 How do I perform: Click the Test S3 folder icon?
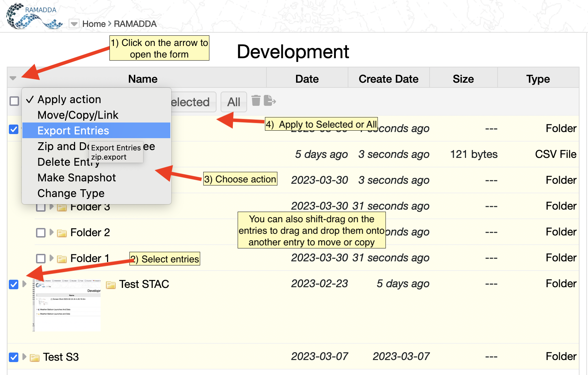click(x=34, y=358)
